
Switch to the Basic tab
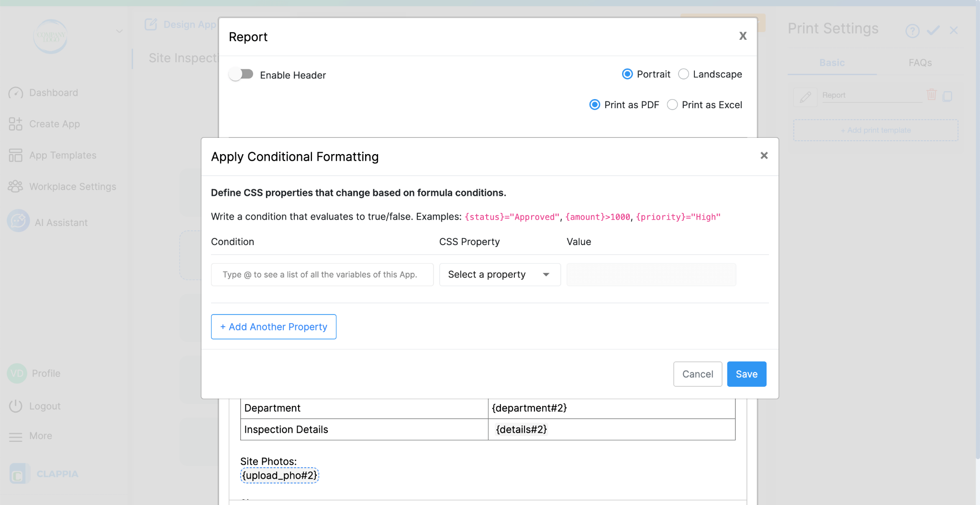[x=832, y=63]
